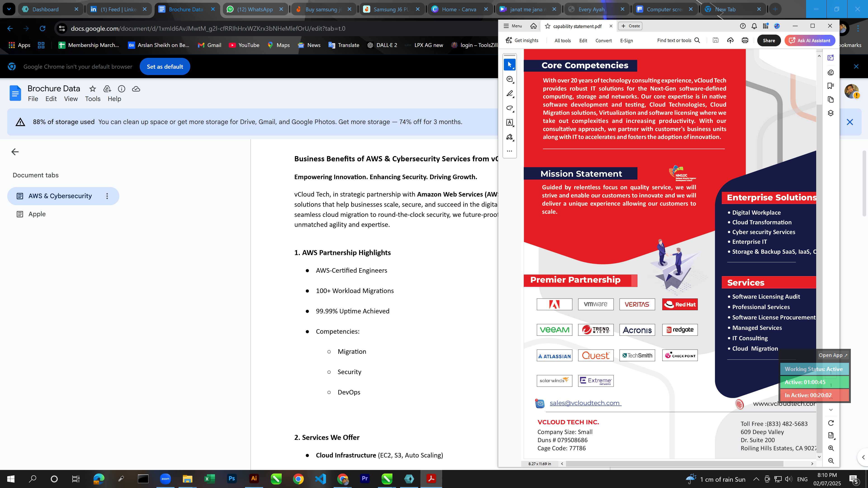The width and height of the screenshot is (868, 488).
Task: Collapse the document tabs sidebar back arrow
Action: [15, 152]
